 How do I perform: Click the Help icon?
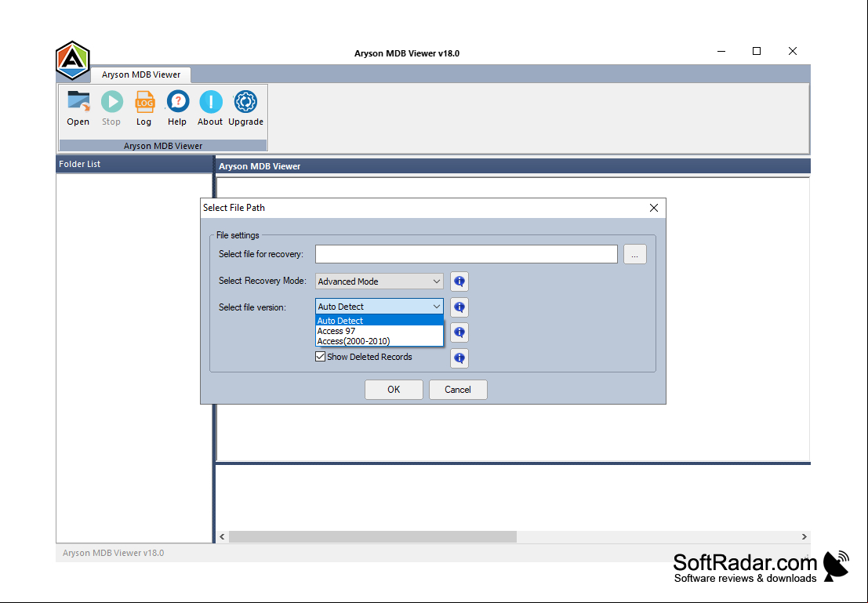click(x=177, y=108)
